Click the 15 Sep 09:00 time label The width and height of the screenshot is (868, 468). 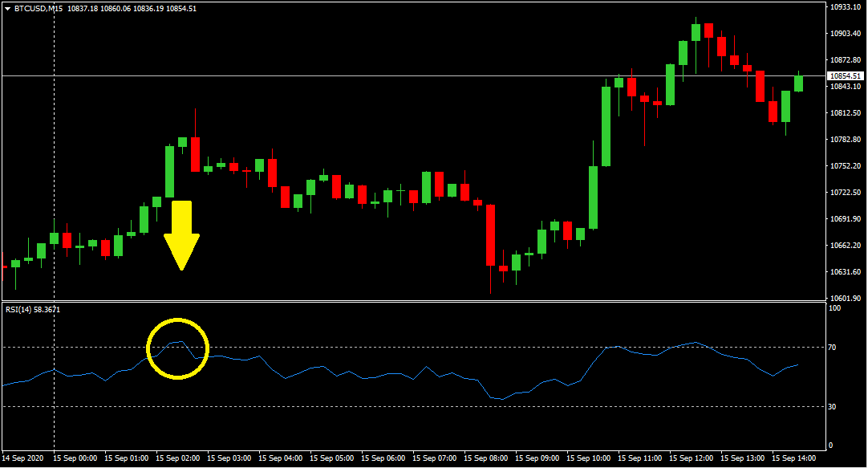pyautogui.click(x=537, y=458)
